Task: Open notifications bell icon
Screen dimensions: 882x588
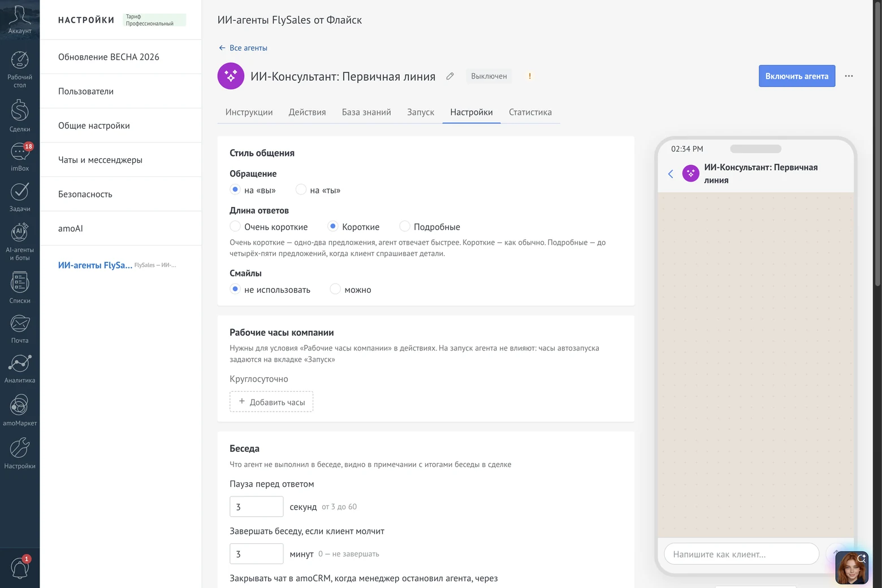Action: 20,567
